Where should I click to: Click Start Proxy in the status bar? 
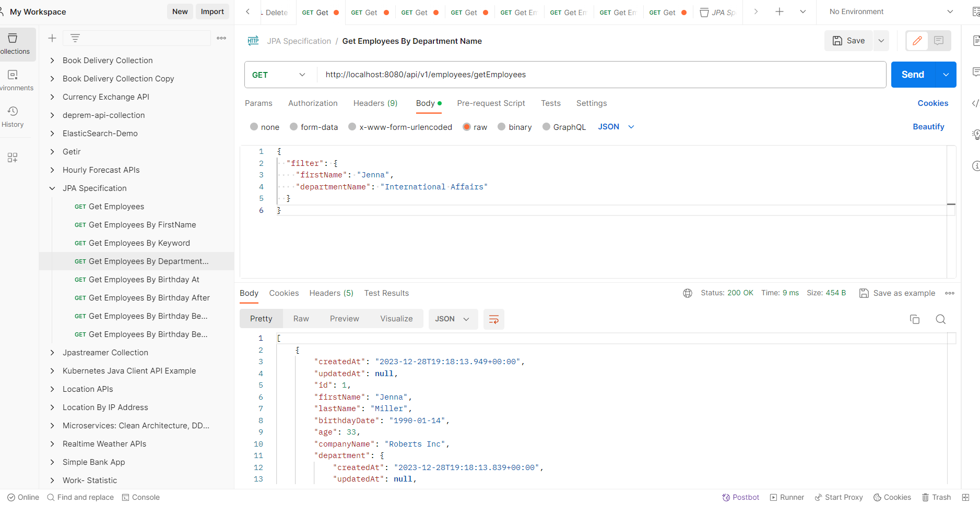point(839,497)
